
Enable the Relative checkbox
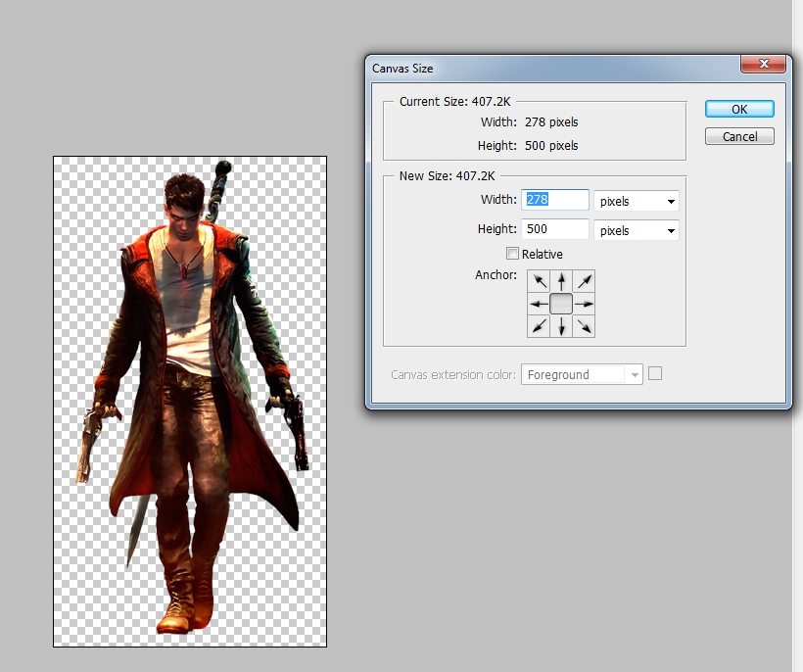[512, 254]
